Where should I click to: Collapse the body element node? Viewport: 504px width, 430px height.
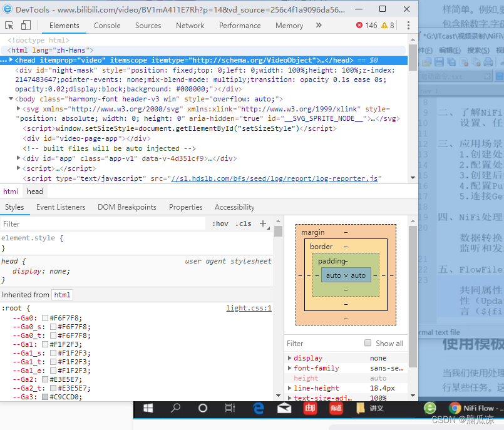click(x=11, y=99)
